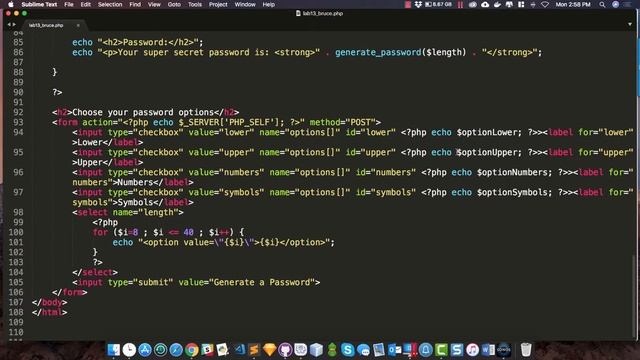The width and height of the screenshot is (640, 360).
Task: Open Slack from the dock
Action: [x=207, y=350]
